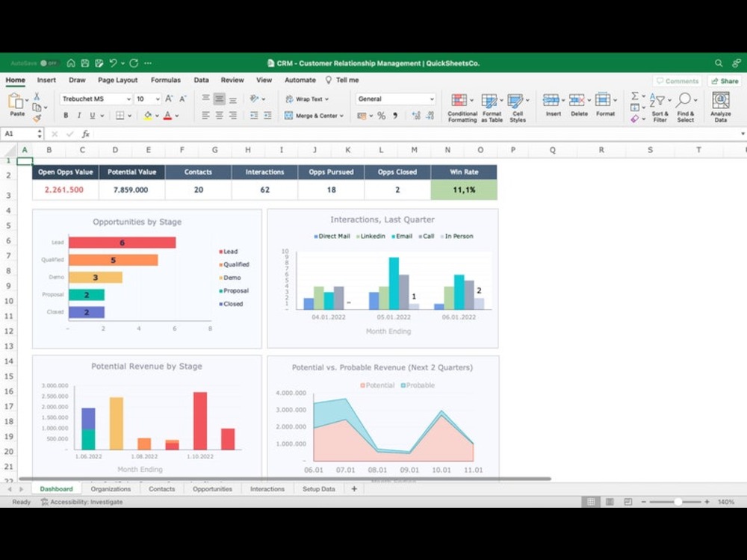This screenshot has height=560, width=747.
Task: Click Format as Table icon
Action: (489, 101)
